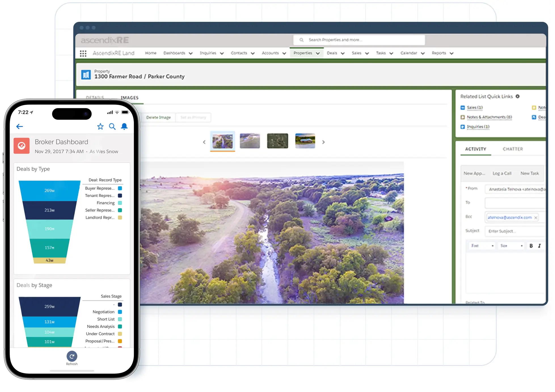Open the Sales (1) quick link

click(475, 108)
